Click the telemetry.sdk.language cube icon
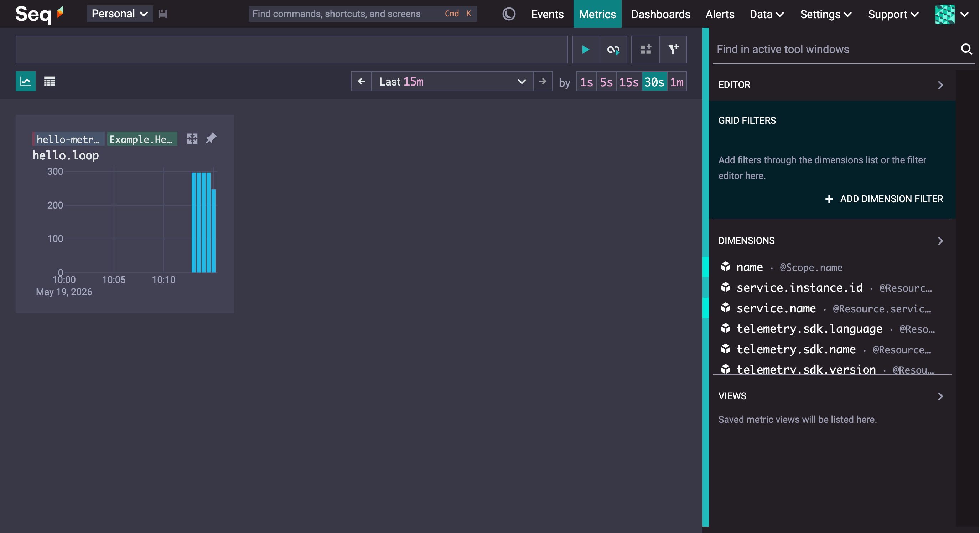 point(726,328)
